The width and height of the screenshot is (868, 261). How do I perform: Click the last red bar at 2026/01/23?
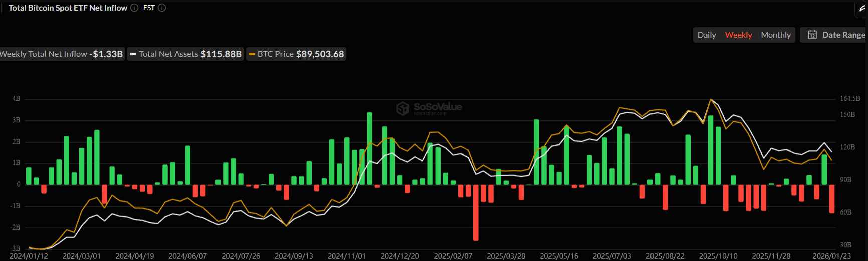tap(832, 199)
